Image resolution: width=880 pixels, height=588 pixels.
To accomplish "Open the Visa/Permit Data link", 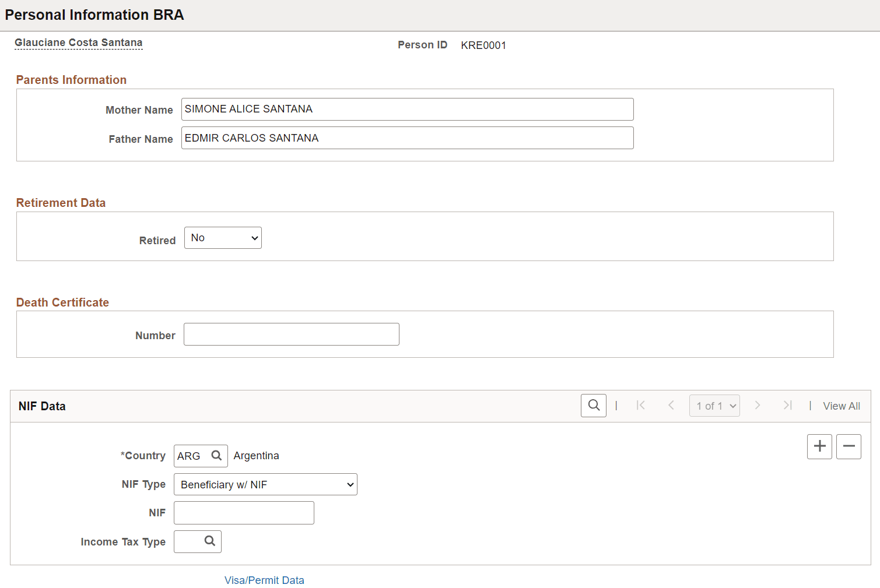I will [x=264, y=579].
